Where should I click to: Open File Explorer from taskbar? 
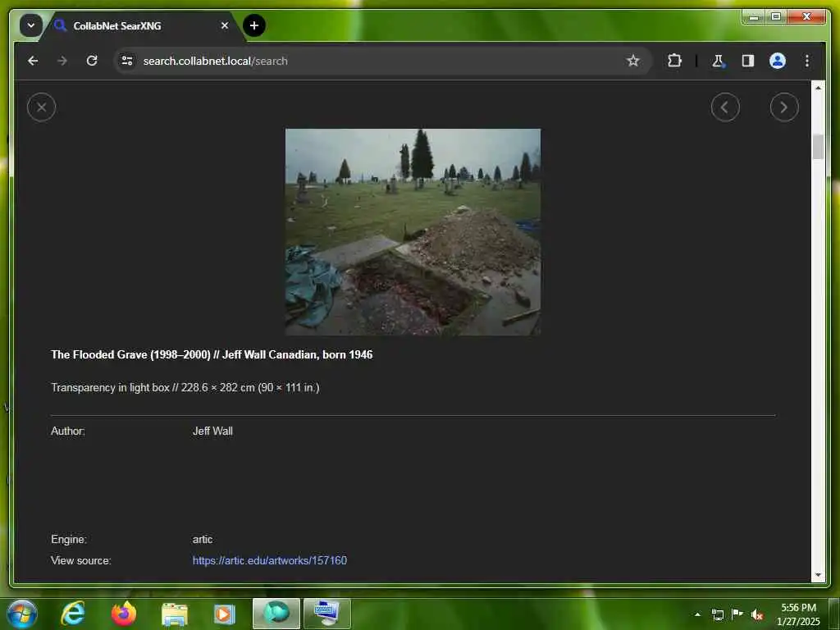point(174,614)
